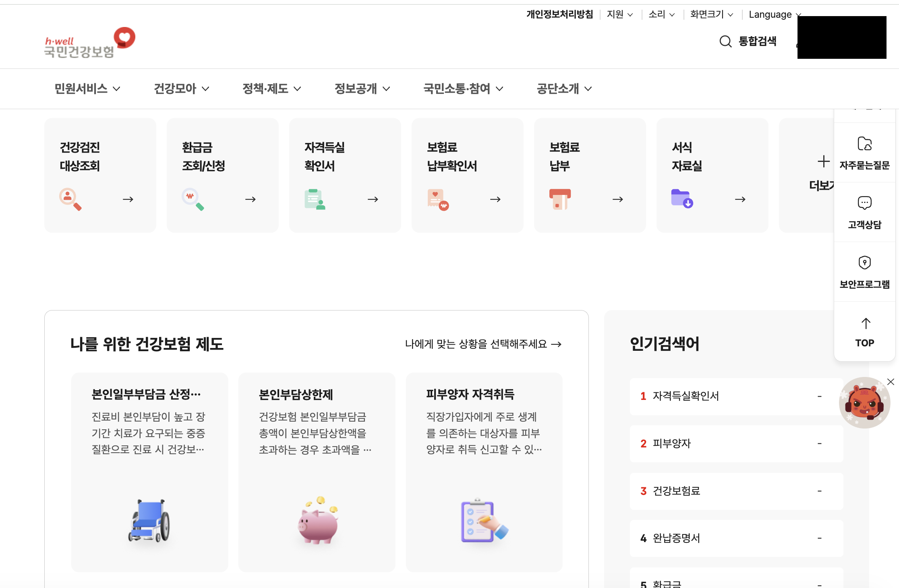Viewport: 899px width, 588px height.
Task: Click the 통합검색 text label
Action: pyautogui.click(x=758, y=41)
